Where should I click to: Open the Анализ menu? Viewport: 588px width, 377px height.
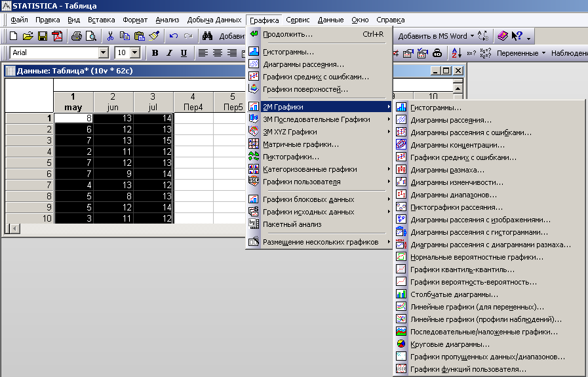point(167,20)
